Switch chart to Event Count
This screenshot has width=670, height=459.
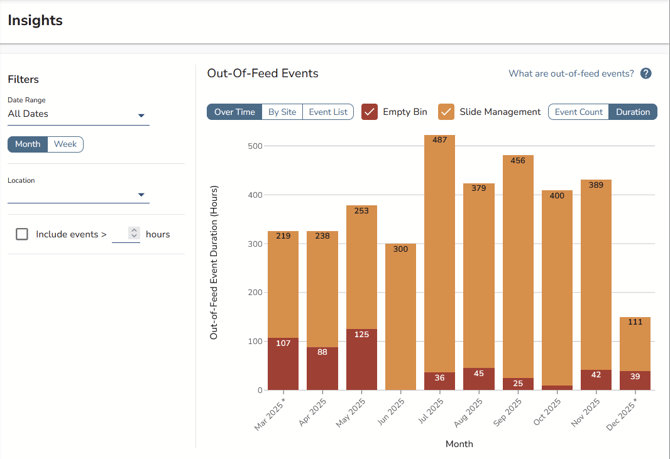(x=579, y=112)
